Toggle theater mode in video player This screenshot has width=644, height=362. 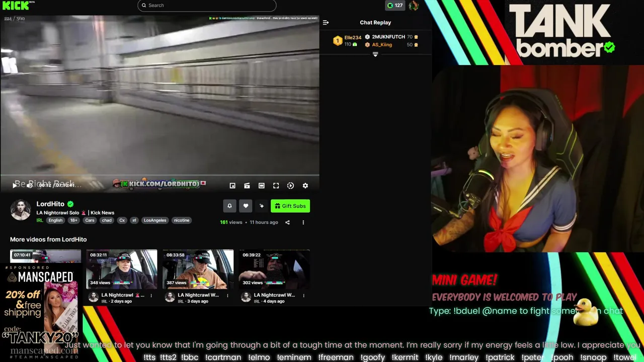point(262,186)
